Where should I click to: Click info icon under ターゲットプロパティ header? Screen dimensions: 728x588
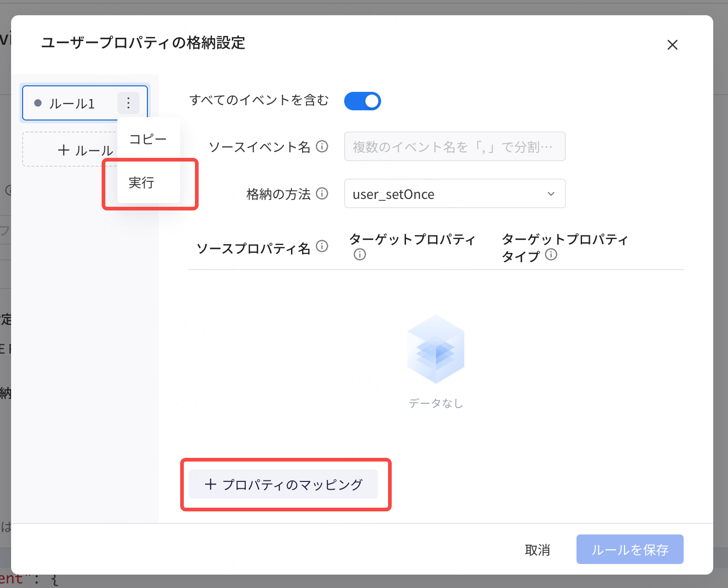(360, 254)
